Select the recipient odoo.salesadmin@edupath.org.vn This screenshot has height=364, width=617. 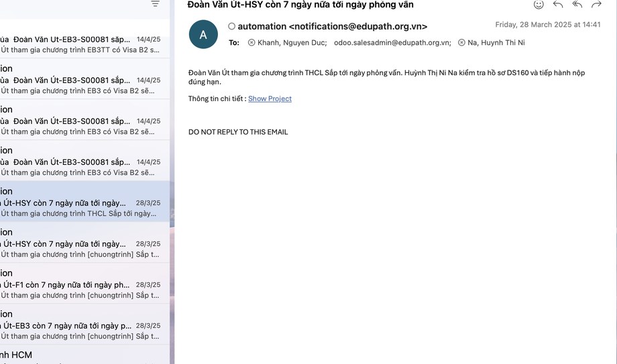392,42
